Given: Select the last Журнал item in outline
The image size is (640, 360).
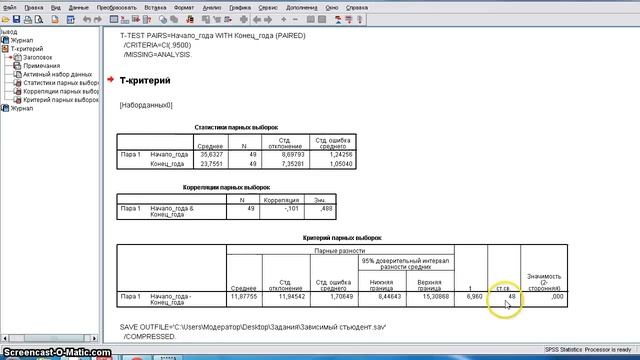Looking at the screenshot, I should (22, 108).
